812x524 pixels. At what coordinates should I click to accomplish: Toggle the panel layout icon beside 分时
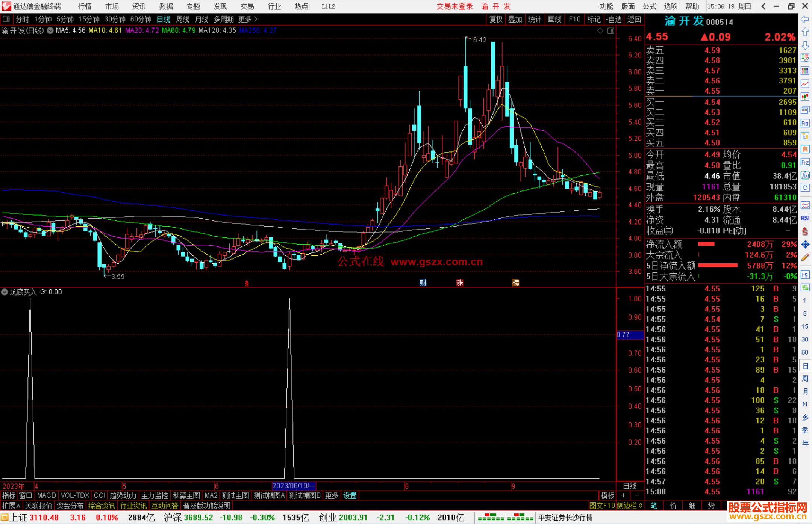[6, 19]
